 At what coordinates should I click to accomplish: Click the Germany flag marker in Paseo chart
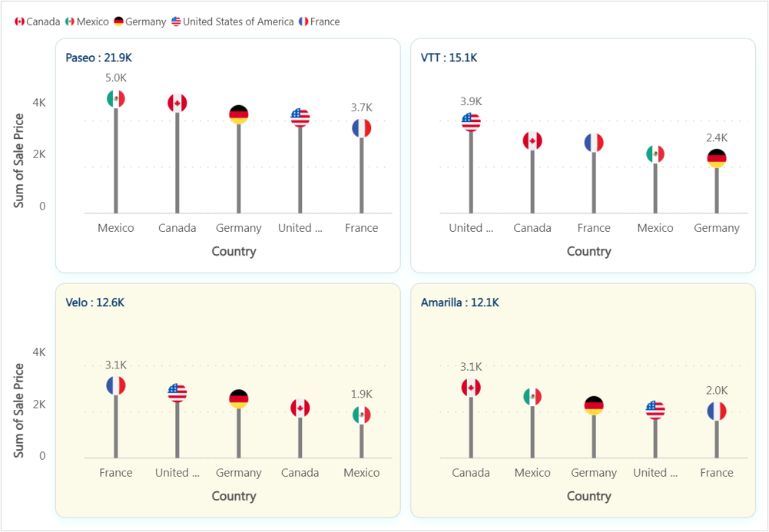239,114
